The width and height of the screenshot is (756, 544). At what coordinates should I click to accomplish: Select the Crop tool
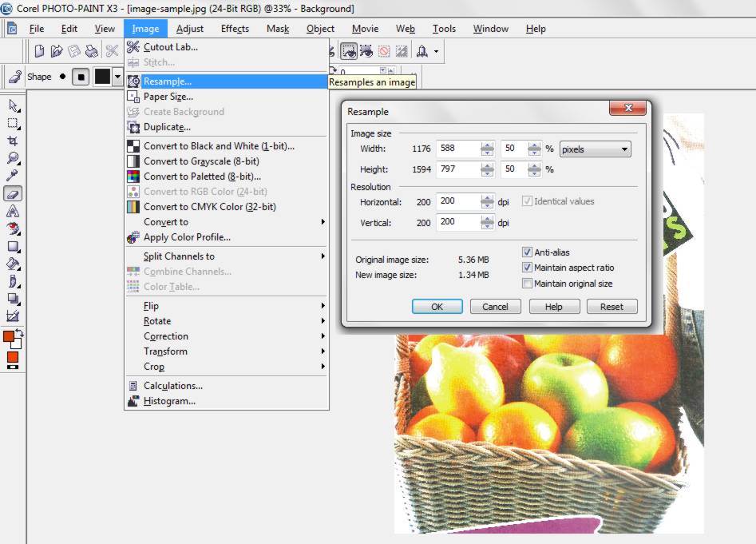point(12,141)
